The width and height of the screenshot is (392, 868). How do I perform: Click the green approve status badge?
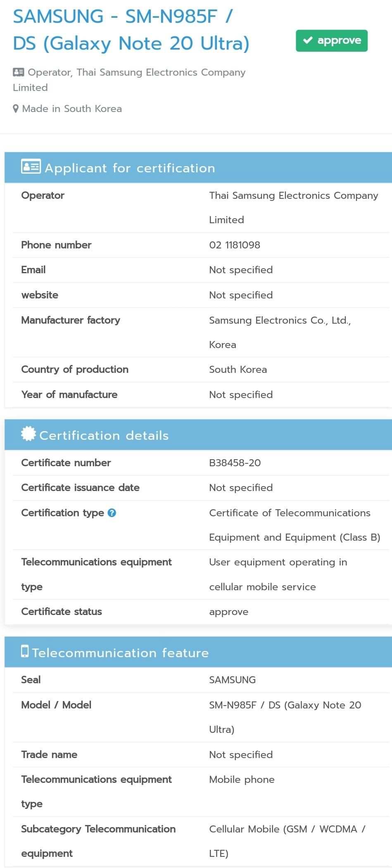[x=331, y=41]
